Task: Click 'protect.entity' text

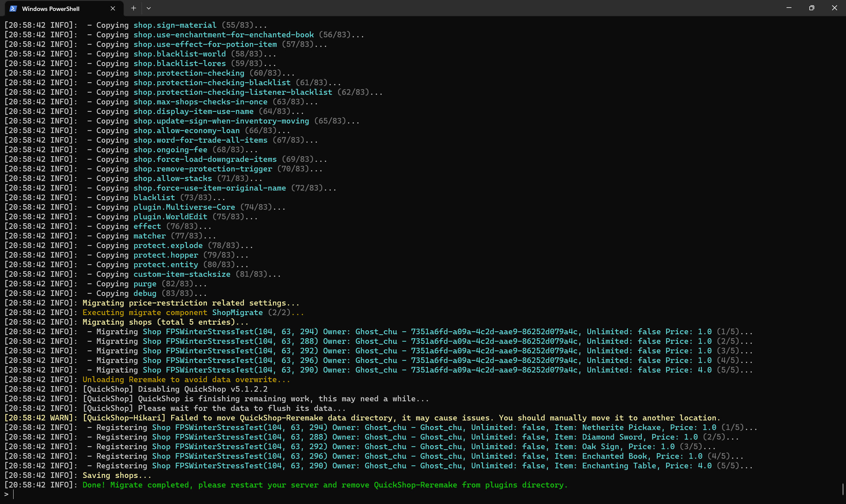Action: (166, 265)
